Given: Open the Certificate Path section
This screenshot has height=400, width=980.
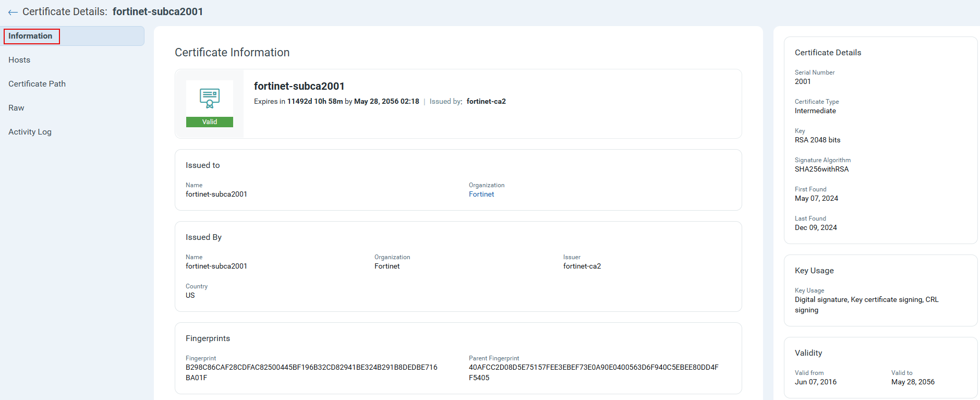Looking at the screenshot, I should 37,84.
